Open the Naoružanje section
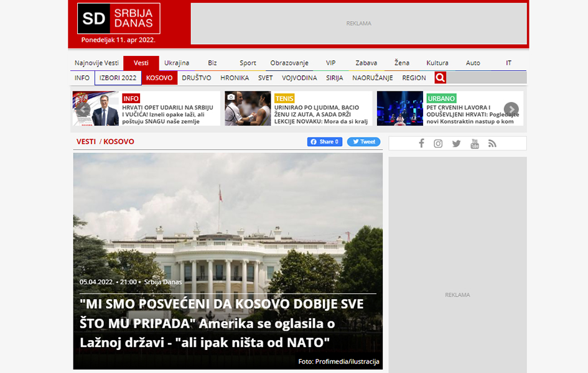588x373 pixels. tap(373, 77)
